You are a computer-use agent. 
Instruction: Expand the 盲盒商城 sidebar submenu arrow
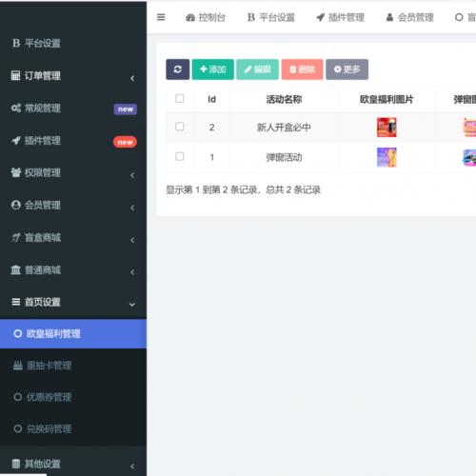tap(132, 240)
